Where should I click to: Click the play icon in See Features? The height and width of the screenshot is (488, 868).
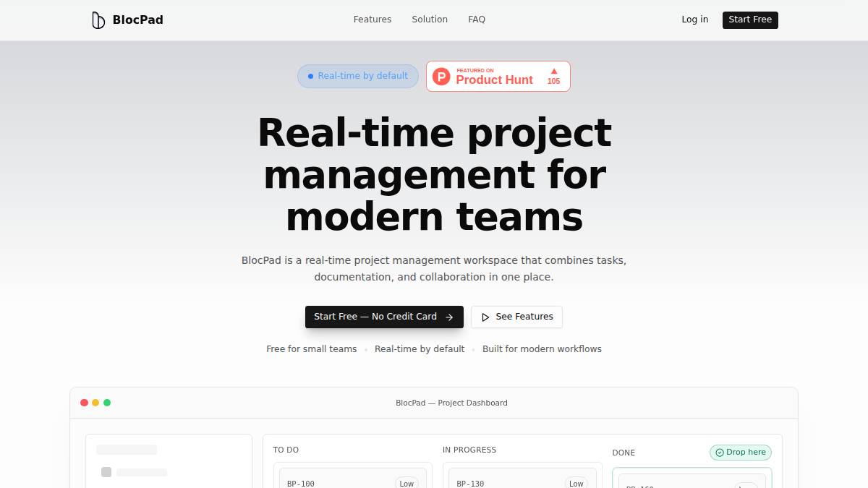tap(485, 317)
